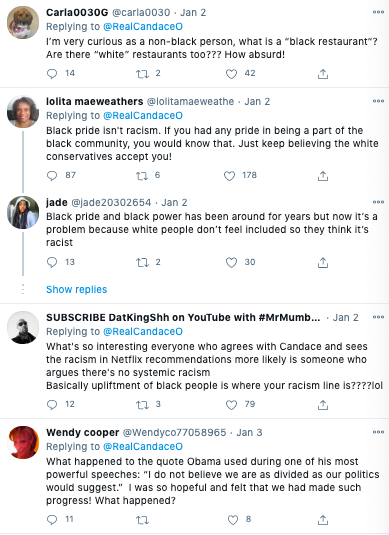Image resolution: width=389 pixels, height=535 pixels.
Task: Retweet lolita maeweathers' Black pride tweet
Action: pos(142,176)
